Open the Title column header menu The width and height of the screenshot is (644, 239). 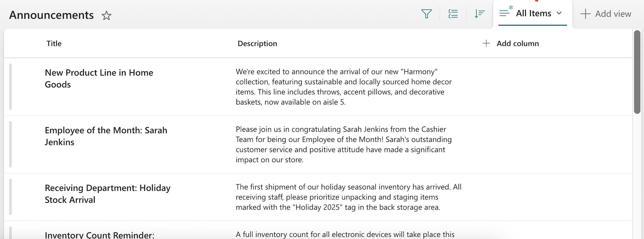click(x=54, y=43)
